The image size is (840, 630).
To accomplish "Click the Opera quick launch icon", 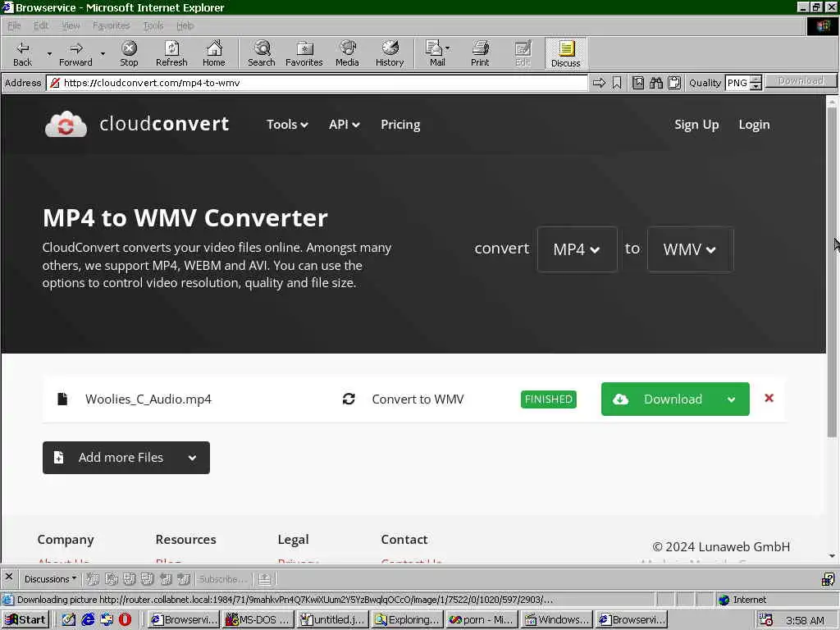I will pos(125,620).
